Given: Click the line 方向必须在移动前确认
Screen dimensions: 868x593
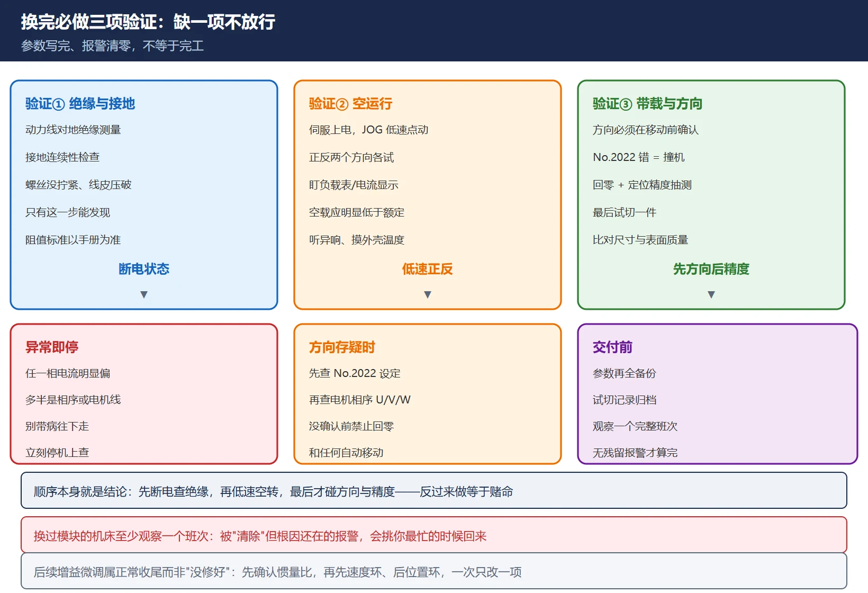Looking at the screenshot, I should [x=646, y=130].
